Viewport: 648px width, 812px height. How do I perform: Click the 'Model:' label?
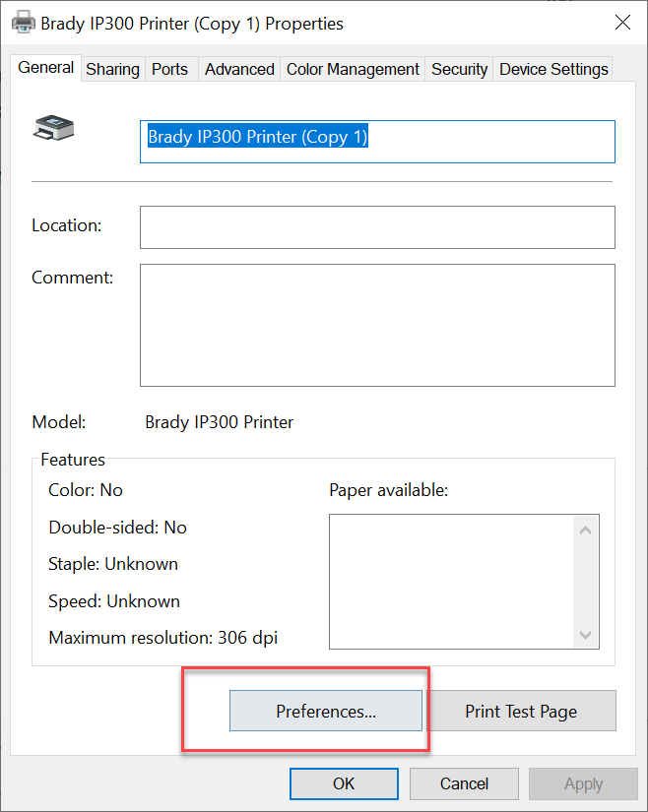click(58, 422)
